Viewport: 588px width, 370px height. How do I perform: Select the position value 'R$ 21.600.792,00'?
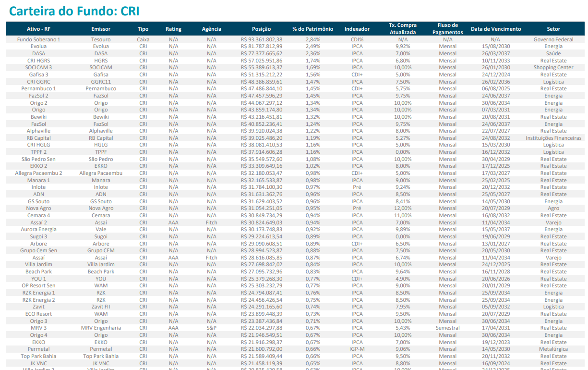pyautogui.click(x=261, y=349)
